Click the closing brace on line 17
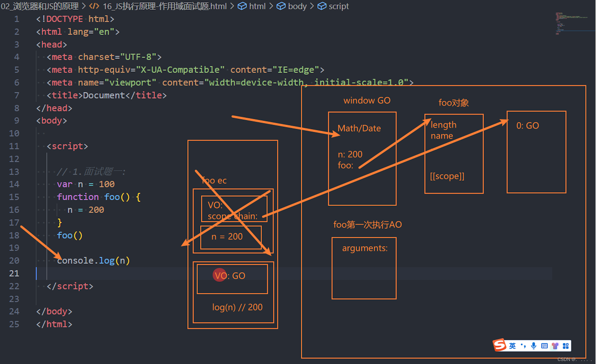The height and width of the screenshot is (364, 596). click(59, 223)
